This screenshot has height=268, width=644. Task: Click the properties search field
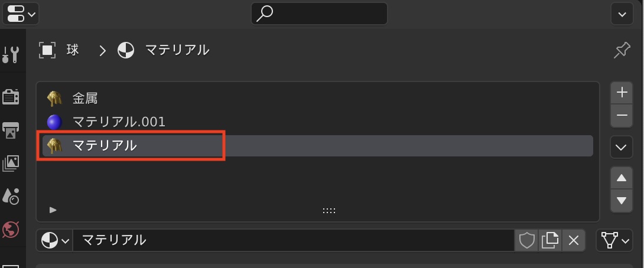point(319,14)
